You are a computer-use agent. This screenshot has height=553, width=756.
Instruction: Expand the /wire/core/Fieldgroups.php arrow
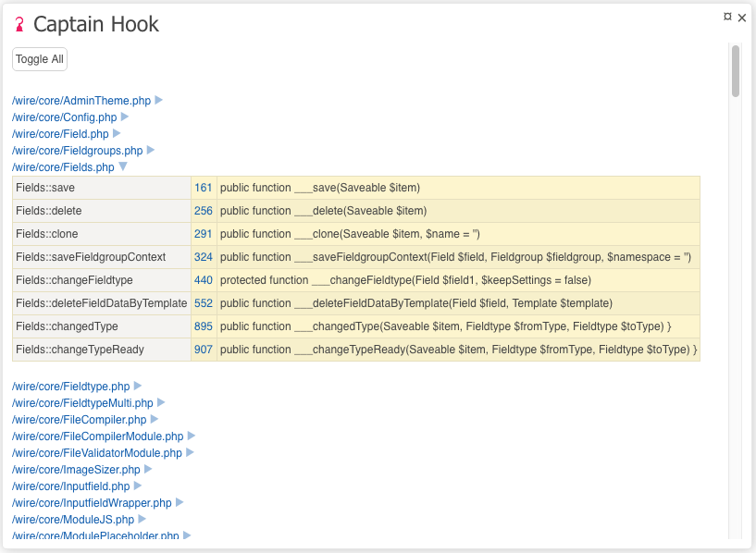(x=151, y=150)
